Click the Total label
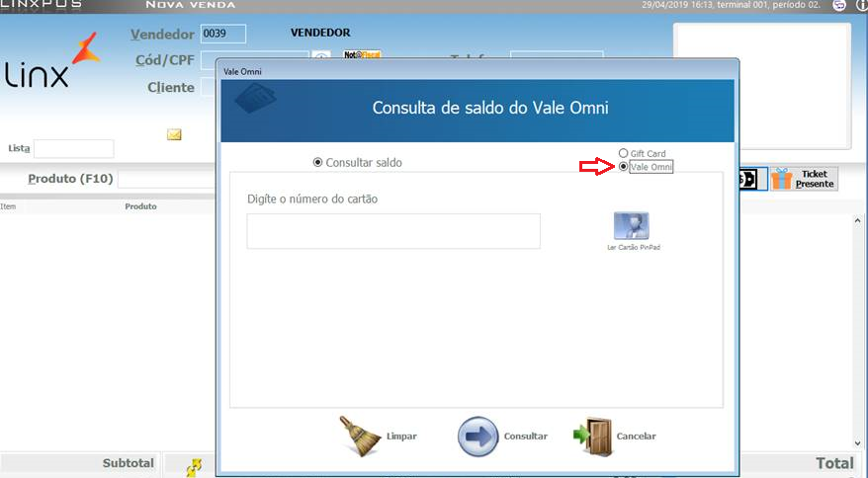Viewport: 868px width, 478px height. tap(834, 463)
